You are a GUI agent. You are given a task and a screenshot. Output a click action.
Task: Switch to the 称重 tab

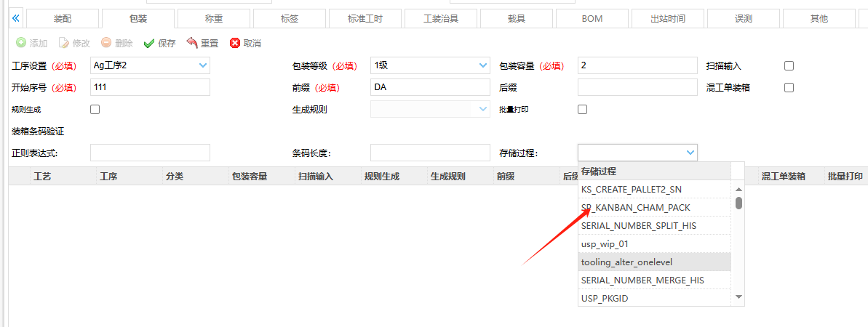[x=213, y=18]
